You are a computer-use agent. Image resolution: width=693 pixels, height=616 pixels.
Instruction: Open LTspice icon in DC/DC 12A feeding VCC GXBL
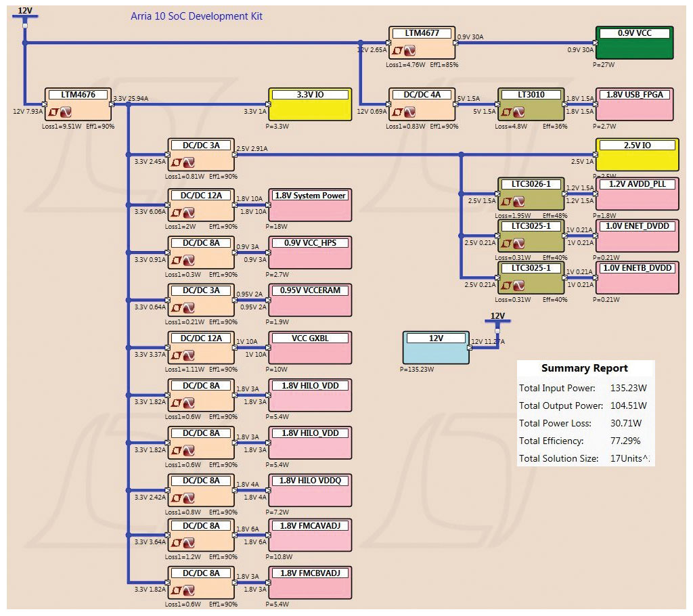[x=189, y=355]
